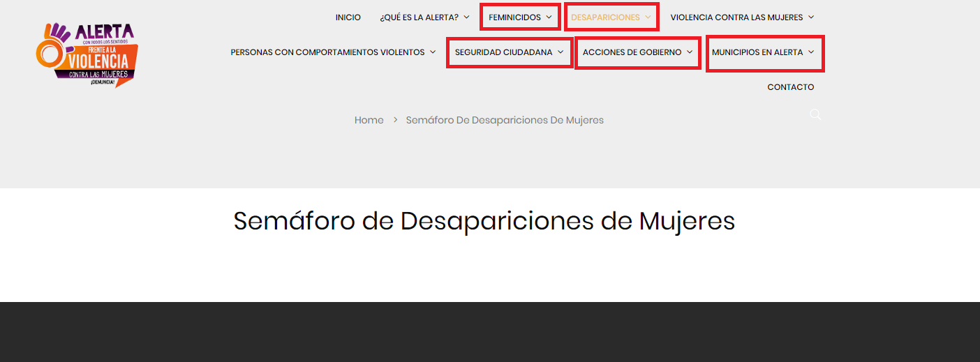
Task: Go to the CONTACTO page link
Action: [791, 87]
